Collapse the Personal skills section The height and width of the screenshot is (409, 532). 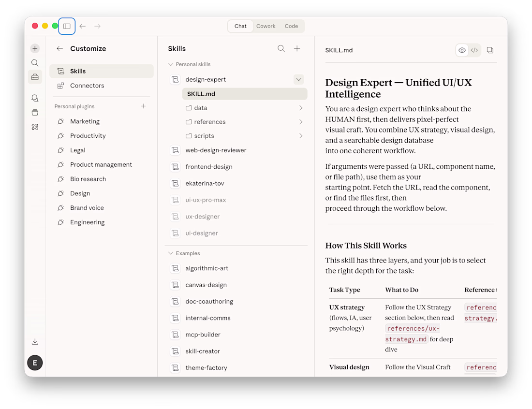click(x=171, y=64)
